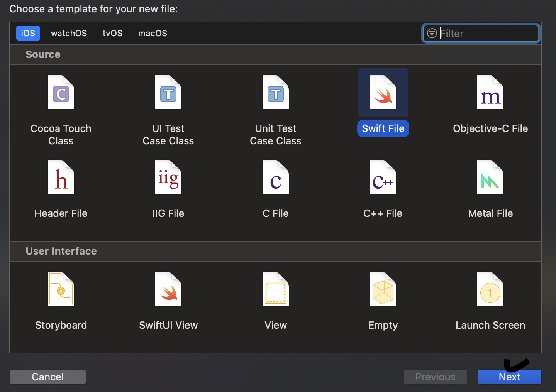
Task: Choose the Launch Screen template icon
Action: (x=490, y=289)
